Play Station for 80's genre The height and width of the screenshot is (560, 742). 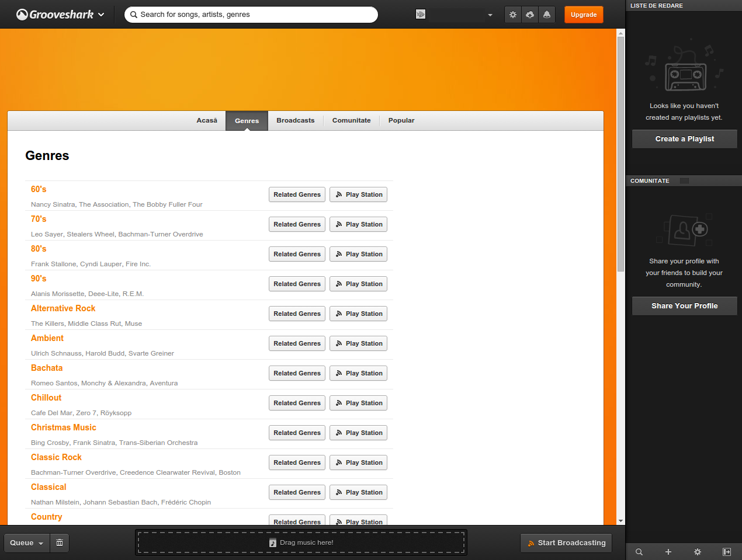pyautogui.click(x=359, y=254)
